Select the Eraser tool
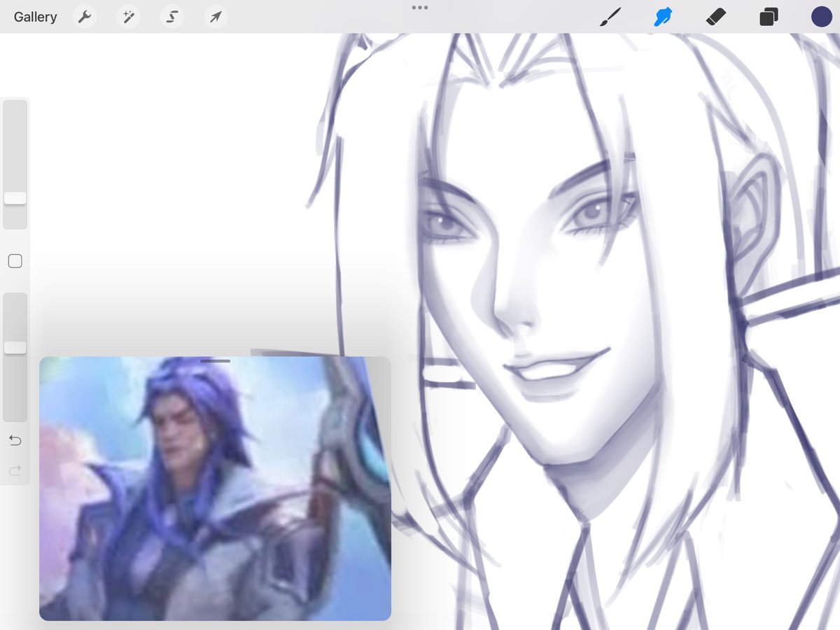 pos(715,17)
